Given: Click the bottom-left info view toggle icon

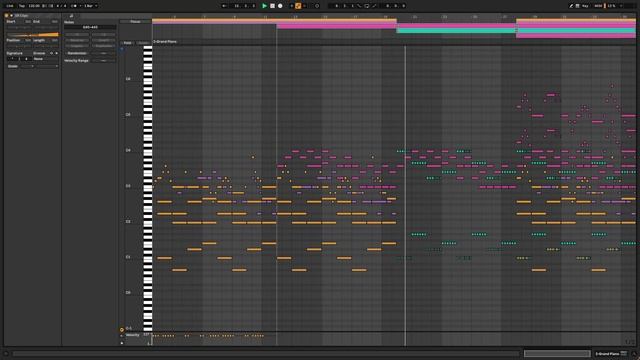Looking at the screenshot, I should click(x=6, y=354).
